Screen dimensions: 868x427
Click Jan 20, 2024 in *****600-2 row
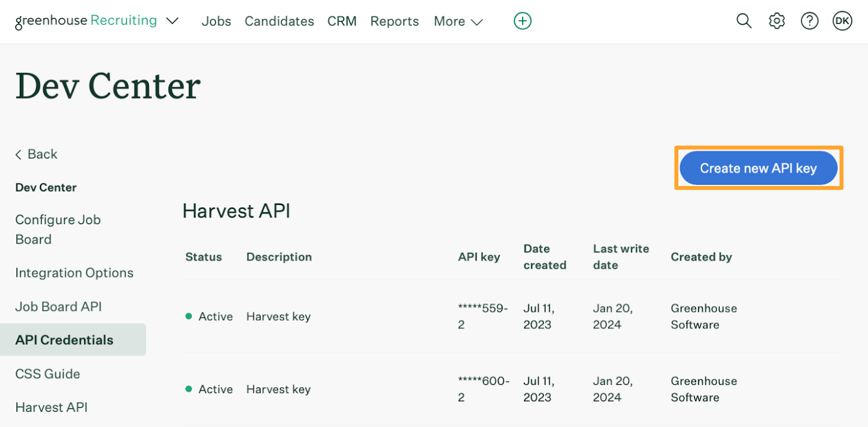tap(613, 389)
